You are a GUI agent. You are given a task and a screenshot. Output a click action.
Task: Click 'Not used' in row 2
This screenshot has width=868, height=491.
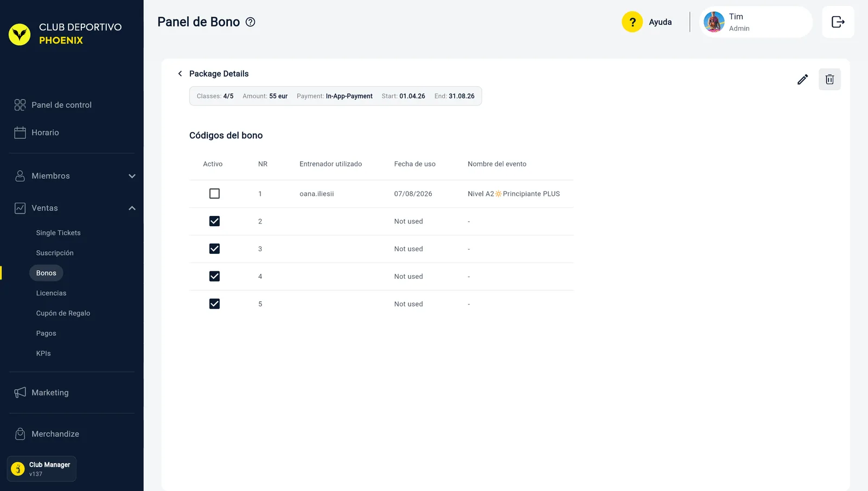(409, 221)
